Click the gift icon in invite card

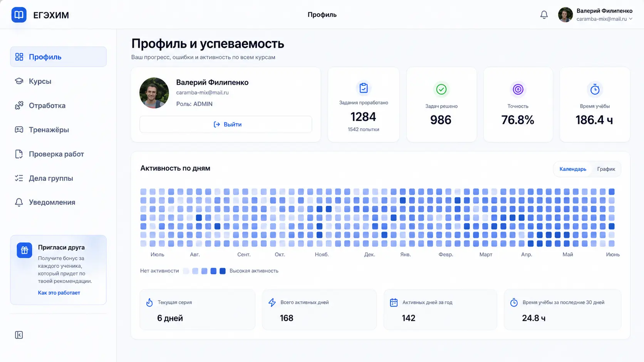[24, 250]
